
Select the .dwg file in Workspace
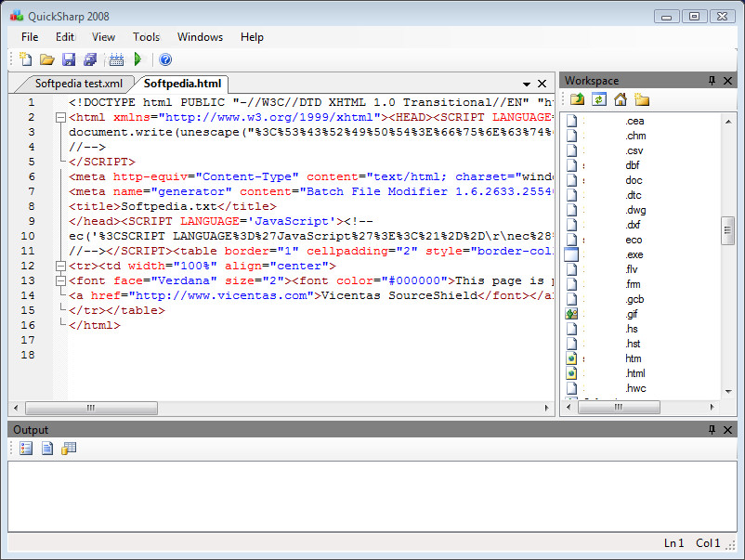tap(635, 210)
